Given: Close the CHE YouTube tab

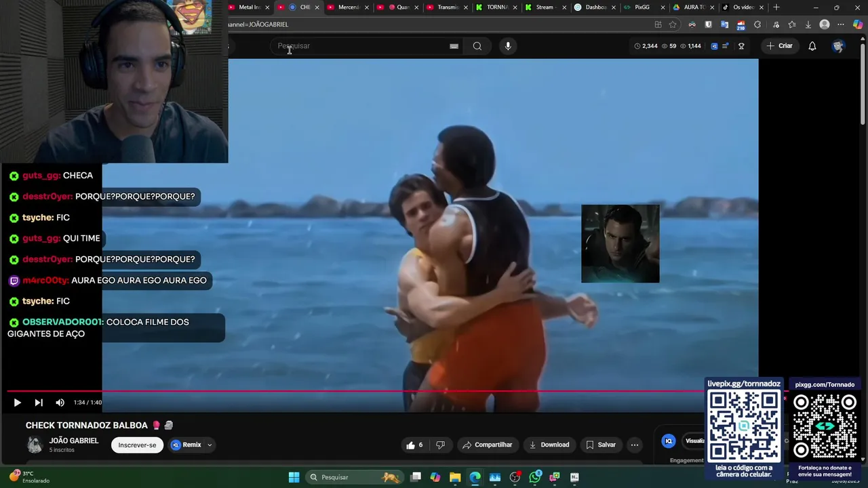Looking at the screenshot, I should click(317, 7).
